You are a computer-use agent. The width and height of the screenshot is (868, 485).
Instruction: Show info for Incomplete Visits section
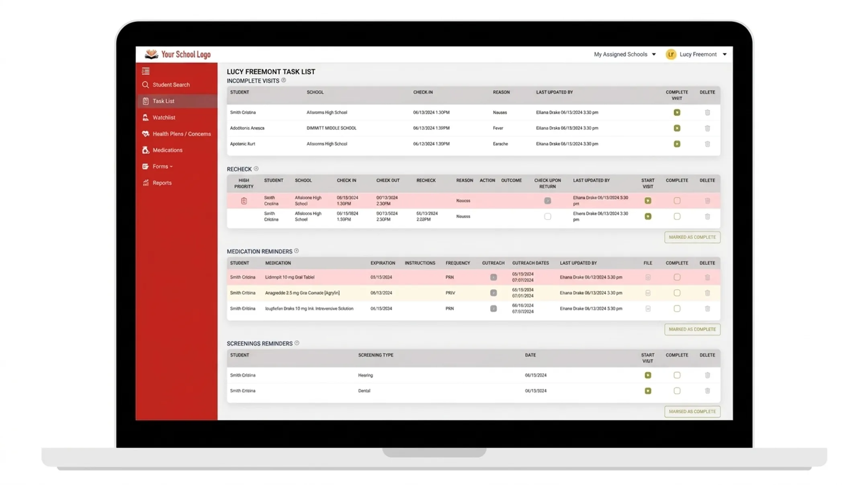pos(284,80)
